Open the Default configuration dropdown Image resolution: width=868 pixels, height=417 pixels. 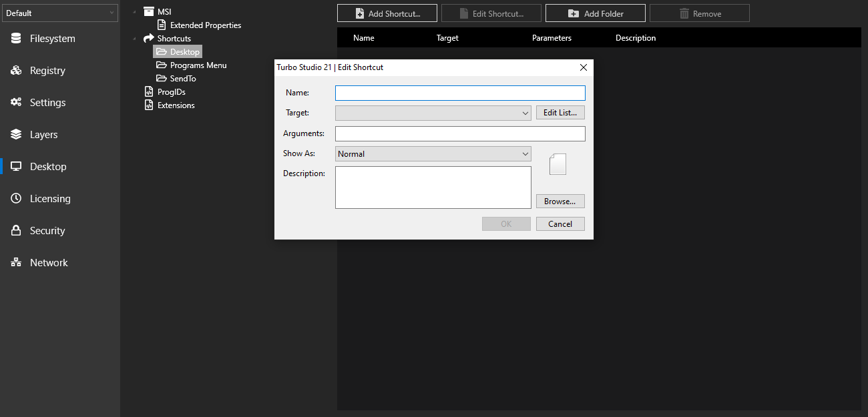point(60,13)
